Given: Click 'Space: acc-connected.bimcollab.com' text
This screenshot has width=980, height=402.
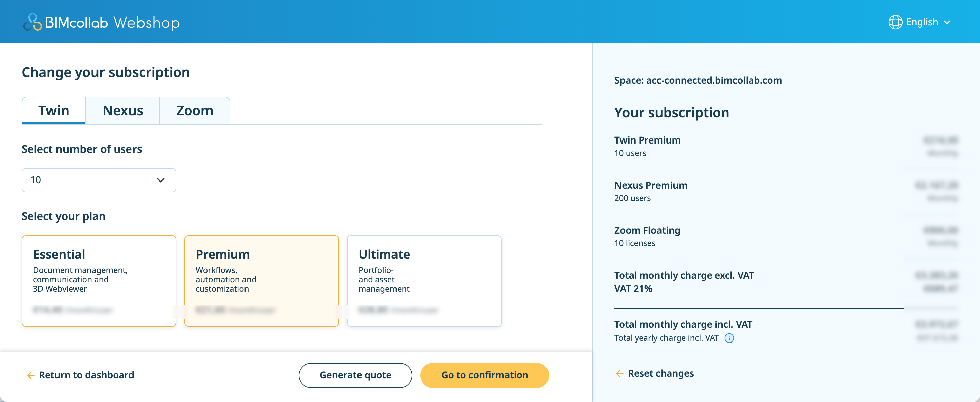Looking at the screenshot, I should click(698, 80).
